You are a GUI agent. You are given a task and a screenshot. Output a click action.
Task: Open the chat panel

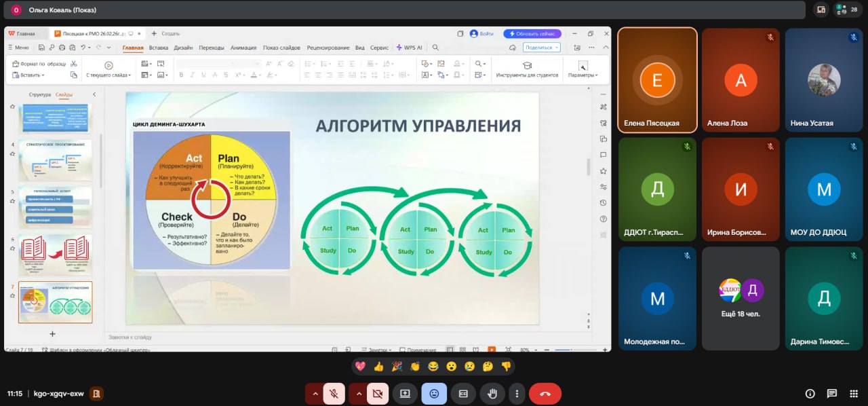832,394
